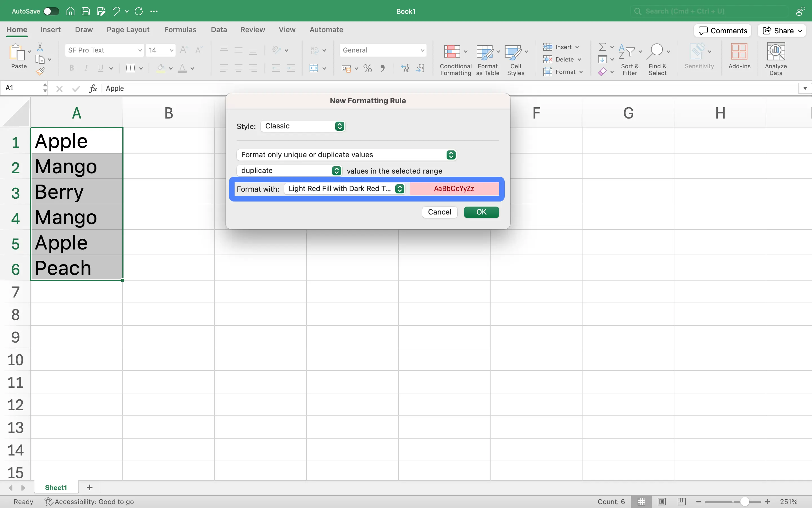Switch to the Formulas tab
Viewport: 812px width, 508px height.
coord(180,30)
